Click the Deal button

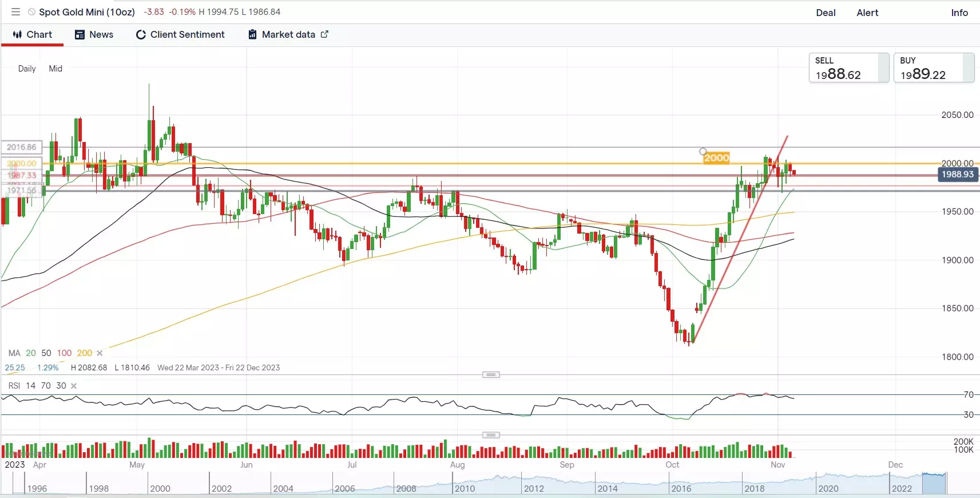click(826, 13)
